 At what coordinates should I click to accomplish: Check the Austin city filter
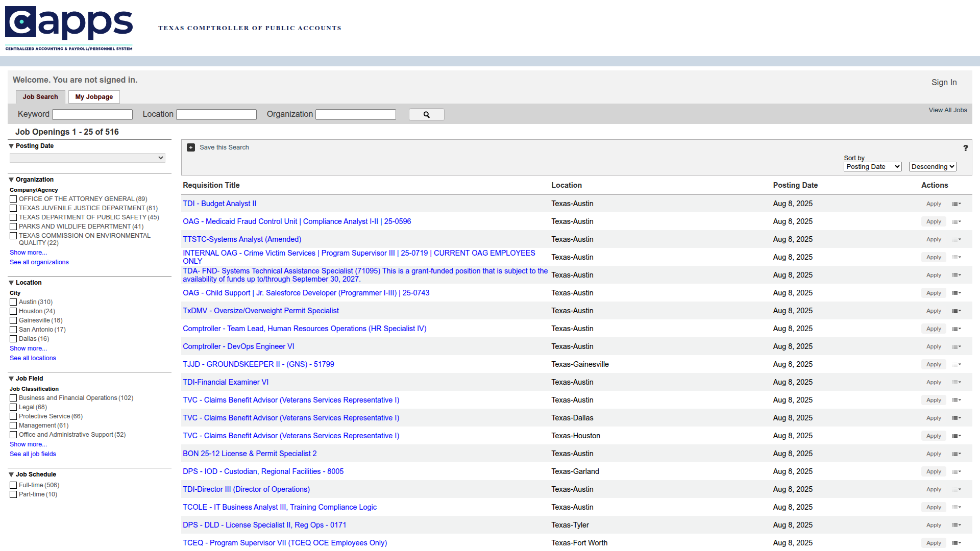(13, 302)
